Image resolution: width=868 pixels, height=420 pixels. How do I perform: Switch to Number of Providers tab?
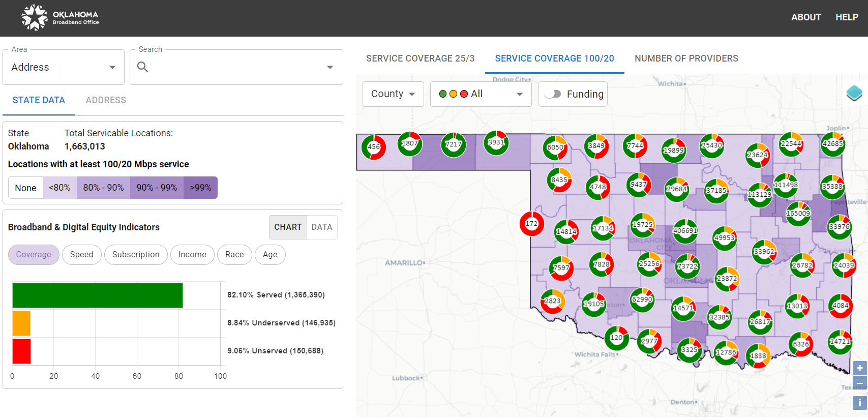click(686, 58)
